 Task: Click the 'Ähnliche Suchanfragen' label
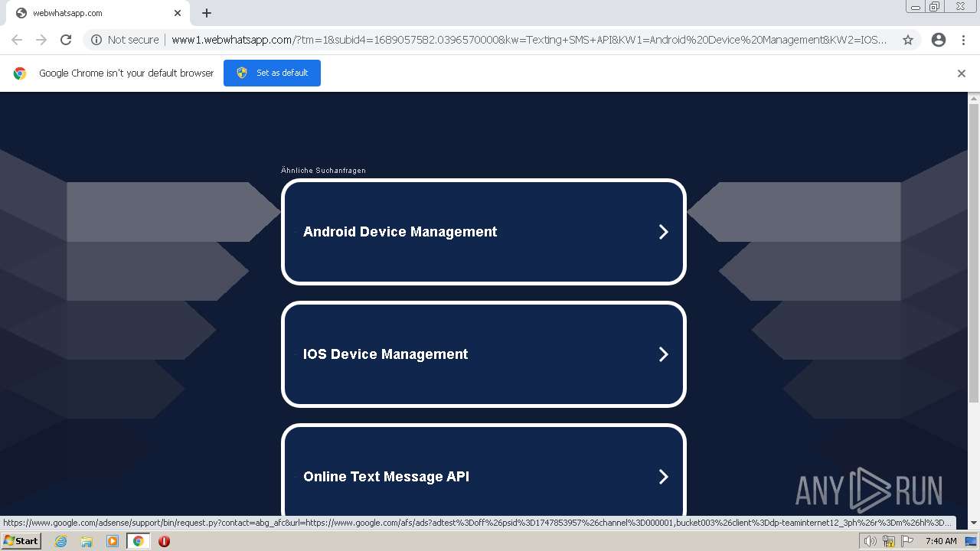[323, 171]
